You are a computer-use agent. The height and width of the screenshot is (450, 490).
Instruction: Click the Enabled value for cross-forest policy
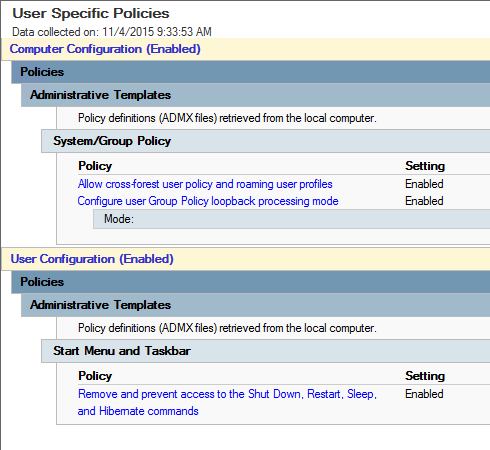(x=424, y=184)
